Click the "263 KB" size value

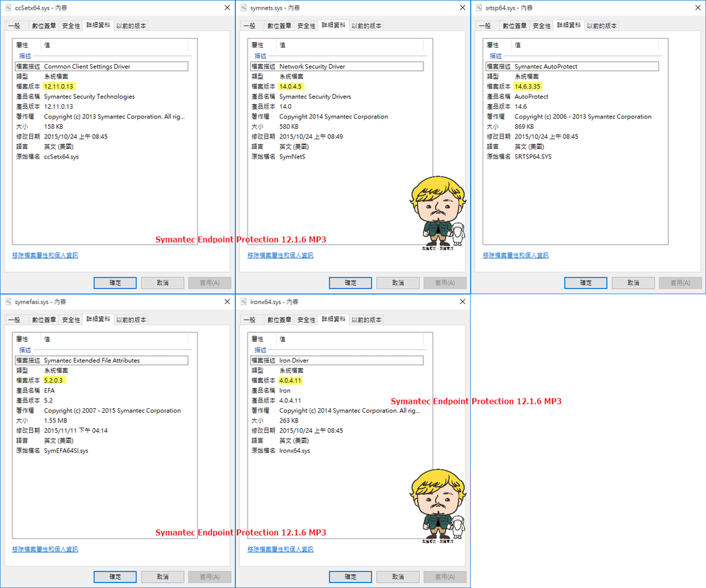[289, 420]
